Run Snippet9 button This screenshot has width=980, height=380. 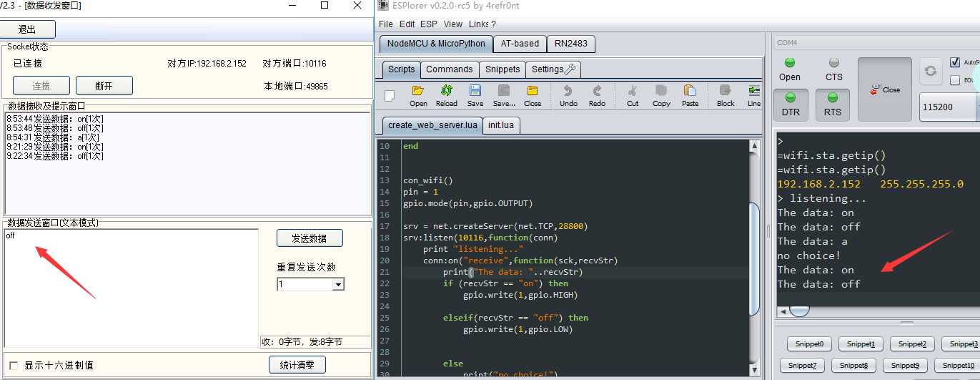[906, 366]
